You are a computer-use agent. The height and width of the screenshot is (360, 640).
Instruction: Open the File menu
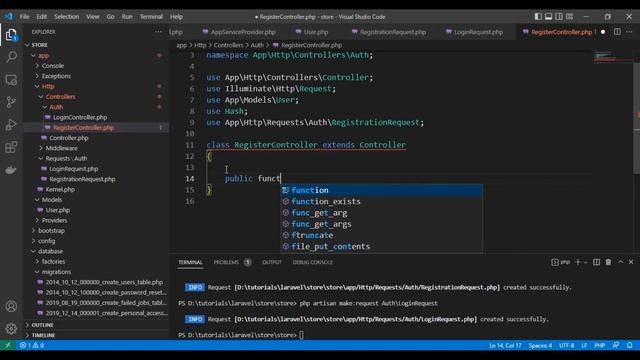tap(24, 16)
